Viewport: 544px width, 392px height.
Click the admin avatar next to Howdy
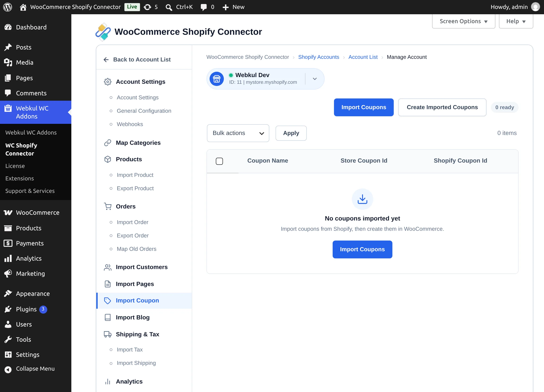point(535,7)
